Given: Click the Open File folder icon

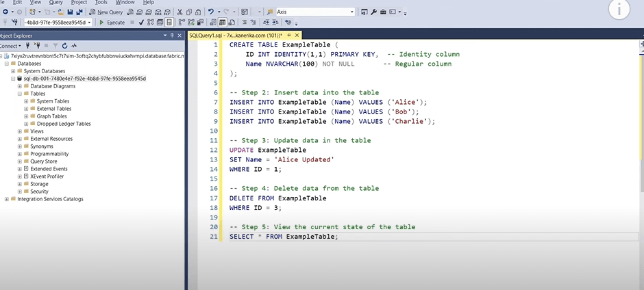Looking at the screenshot, I should click(x=61, y=12).
